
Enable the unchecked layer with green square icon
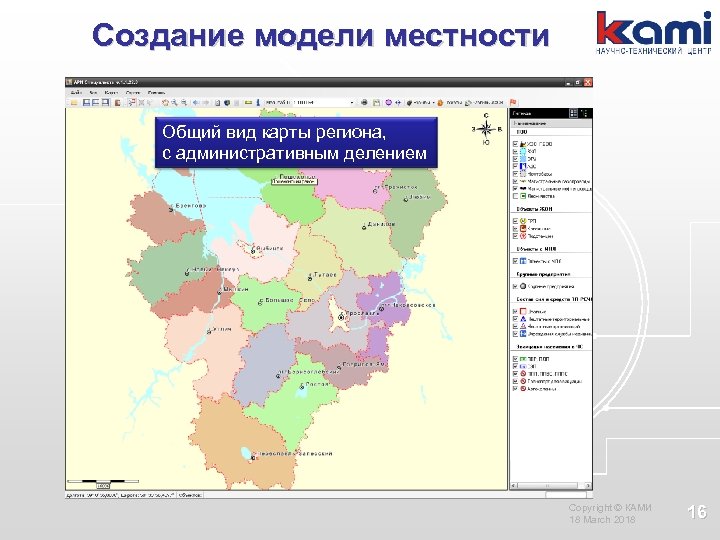point(515,196)
